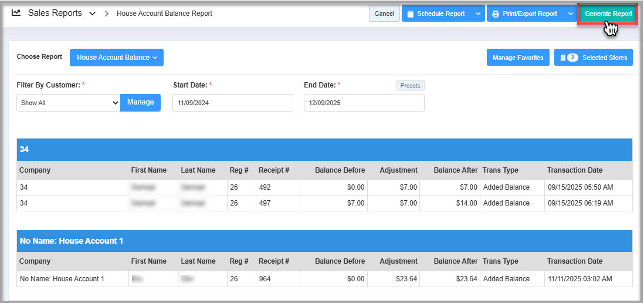Click the Manage button next to customer filter
The image size is (644, 303).
coord(140,102)
